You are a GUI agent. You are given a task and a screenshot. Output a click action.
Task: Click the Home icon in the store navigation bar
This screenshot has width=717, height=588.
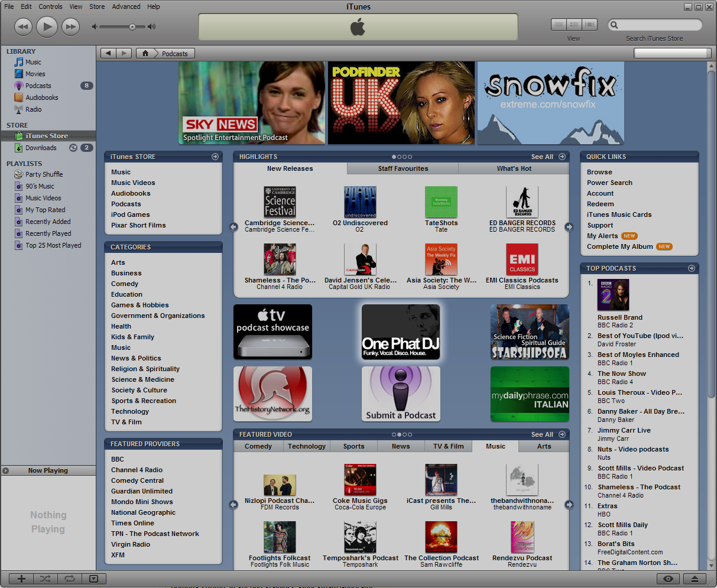coord(145,53)
